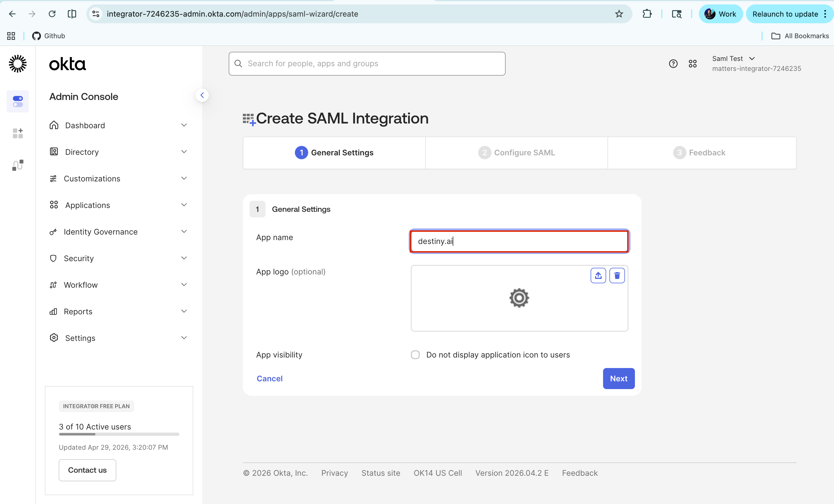Expand the Applications section chevron
This screenshot has width=834, height=504.
(184, 205)
